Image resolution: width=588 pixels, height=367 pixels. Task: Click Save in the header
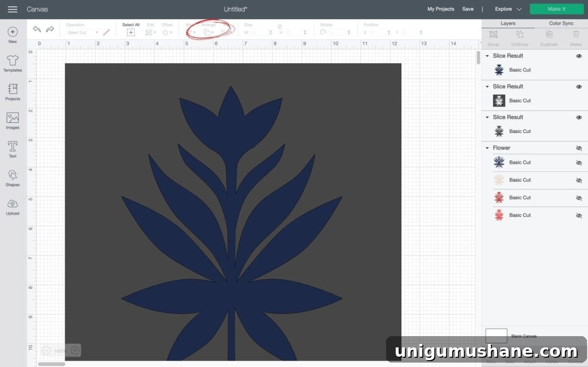pos(468,9)
